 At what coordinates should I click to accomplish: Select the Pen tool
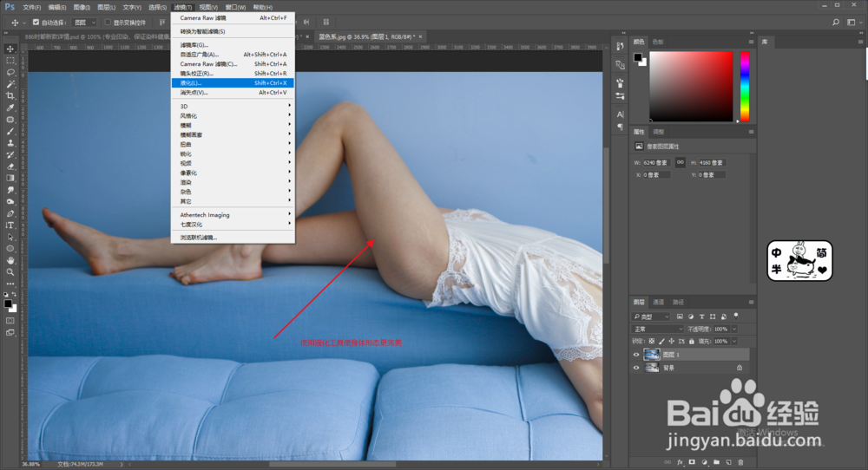click(10, 213)
